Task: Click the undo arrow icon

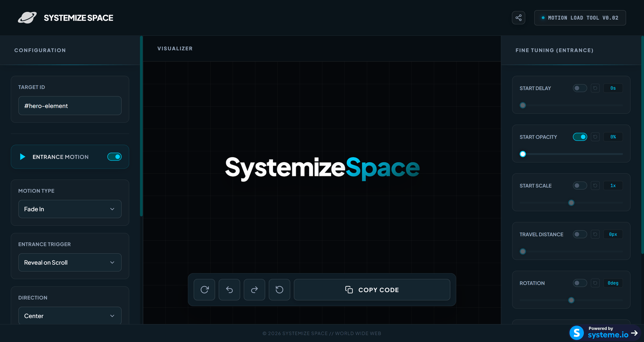Action: coord(229,290)
